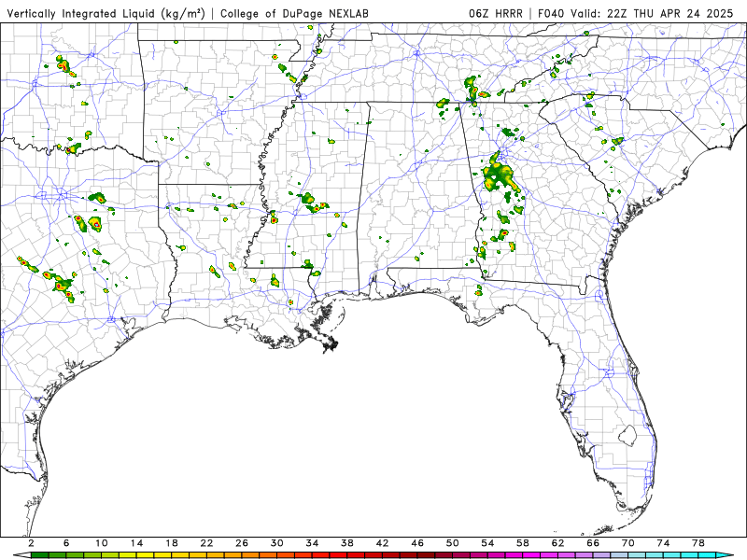Click the "Vertically Integrated Liquid (kg/m²)" title
Image resolution: width=747 pixels, height=560 pixels.
pos(106,13)
